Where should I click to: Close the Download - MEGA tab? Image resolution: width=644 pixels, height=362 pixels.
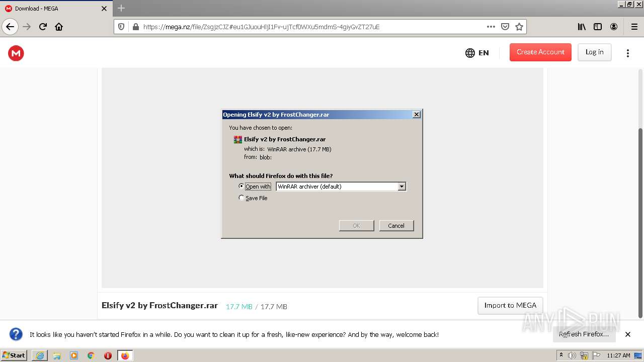(x=104, y=9)
